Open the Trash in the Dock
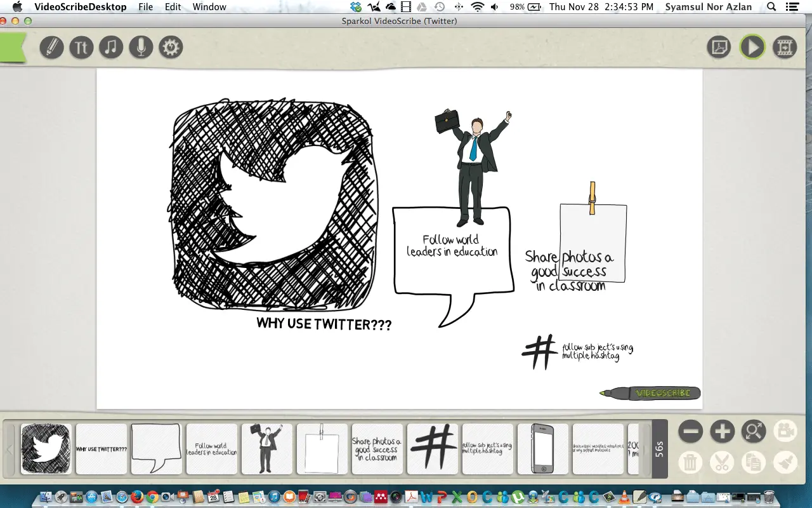Image resolution: width=812 pixels, height=508 pixels. [x=769, y=497]
